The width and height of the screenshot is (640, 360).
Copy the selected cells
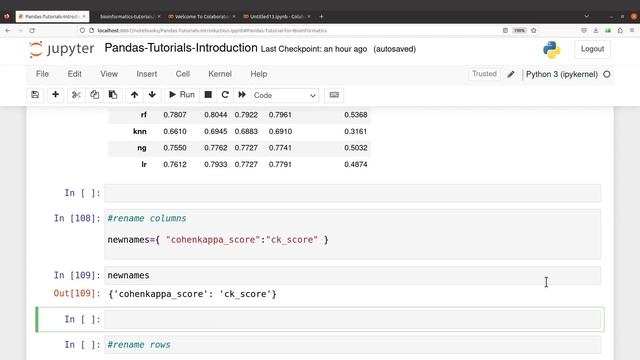[94, 95]
